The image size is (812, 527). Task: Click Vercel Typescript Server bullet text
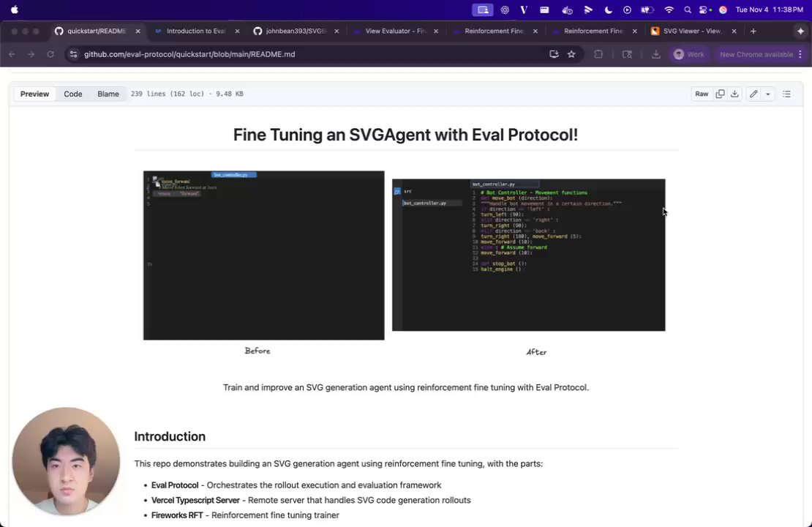311,500
